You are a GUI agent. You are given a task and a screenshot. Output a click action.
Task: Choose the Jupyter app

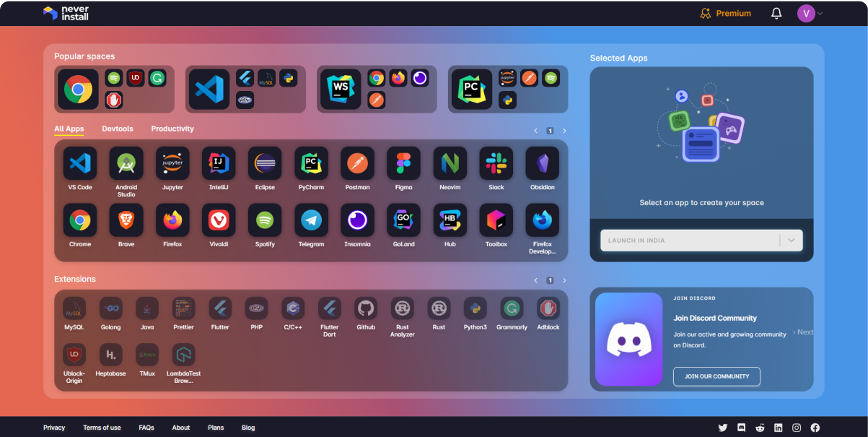[172, 163]
